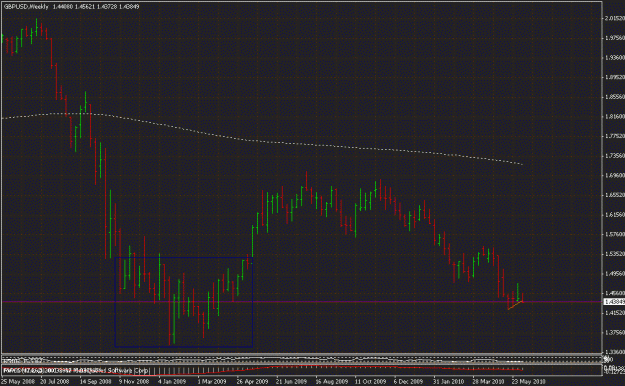Select the purple horizontal support line
Image resolution: width=625 pixels, height=386 pixels.
(301, 301)
